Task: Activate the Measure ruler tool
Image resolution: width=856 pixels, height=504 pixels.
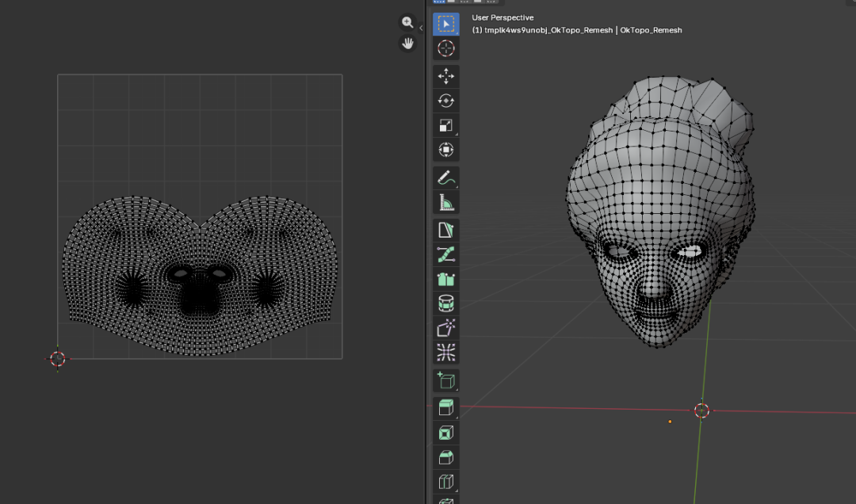Action: (445, 203)
